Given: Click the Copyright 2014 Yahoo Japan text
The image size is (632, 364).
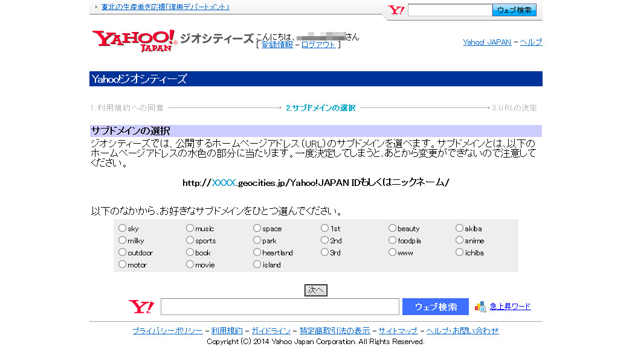Looking at the screenshot, I should [315, 342].
